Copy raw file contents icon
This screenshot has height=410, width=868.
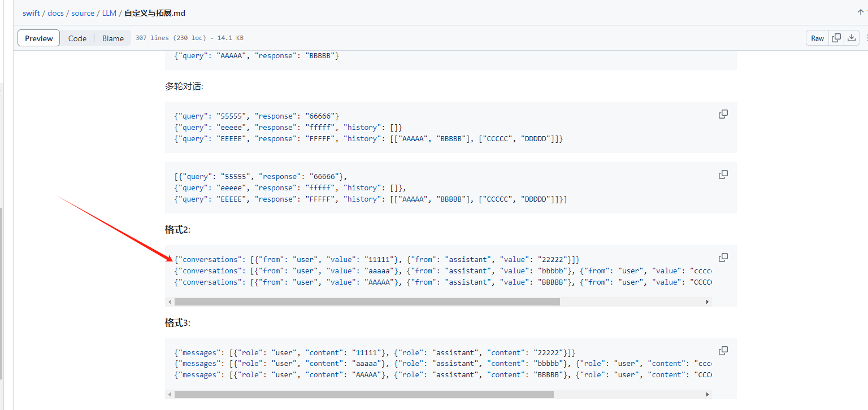[836, 38]
